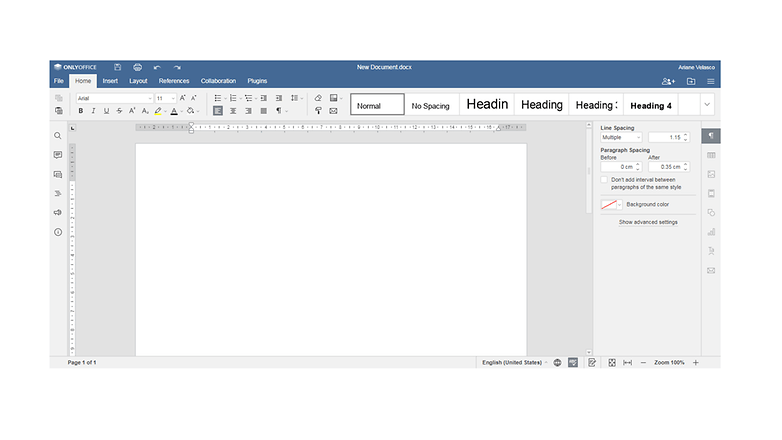Open About info icon in sidebar
This screenshot has width=782, height=440.
tap(58, 232)
